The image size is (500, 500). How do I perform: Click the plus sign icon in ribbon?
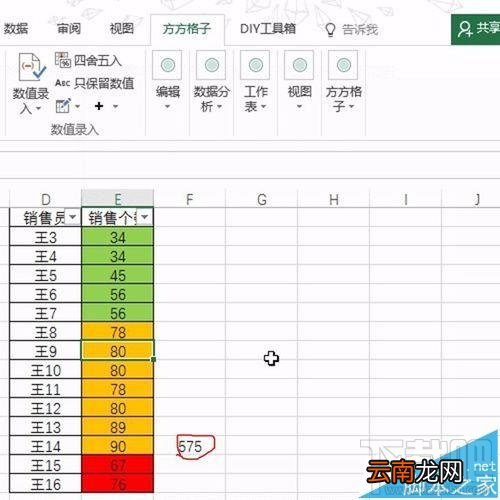pyautogui.click(x=99, y=106)
